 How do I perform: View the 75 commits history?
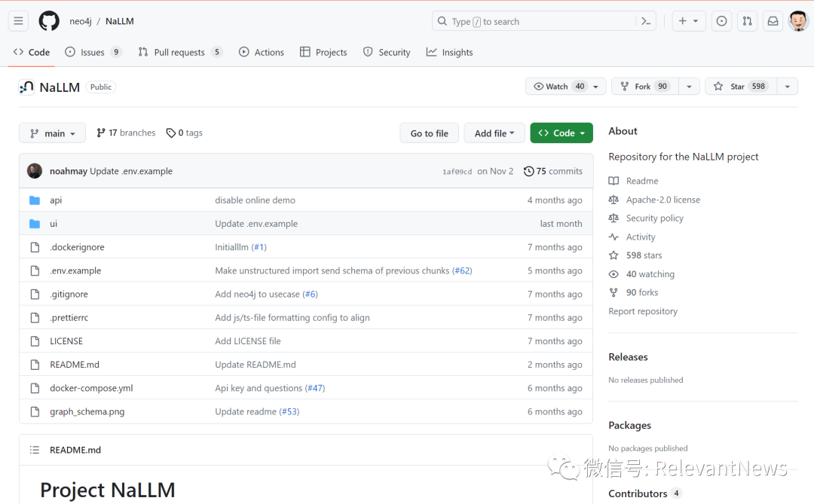[x=553, y=171]
